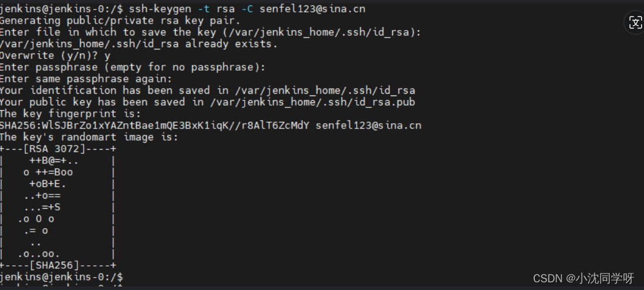This screenshot has height=290, width=644.
Task: Click the 'Generating public/private rsa key pair.' line
Action: (x=120, y=21)
